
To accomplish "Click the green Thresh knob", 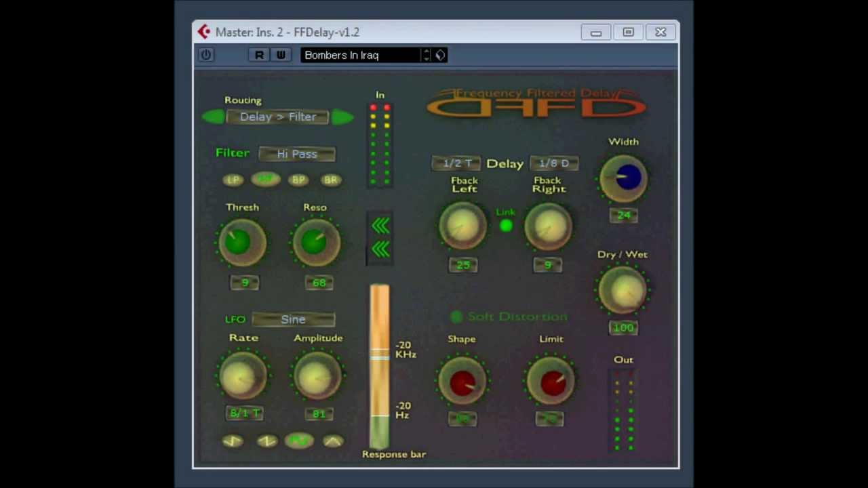I will [241, 242].
